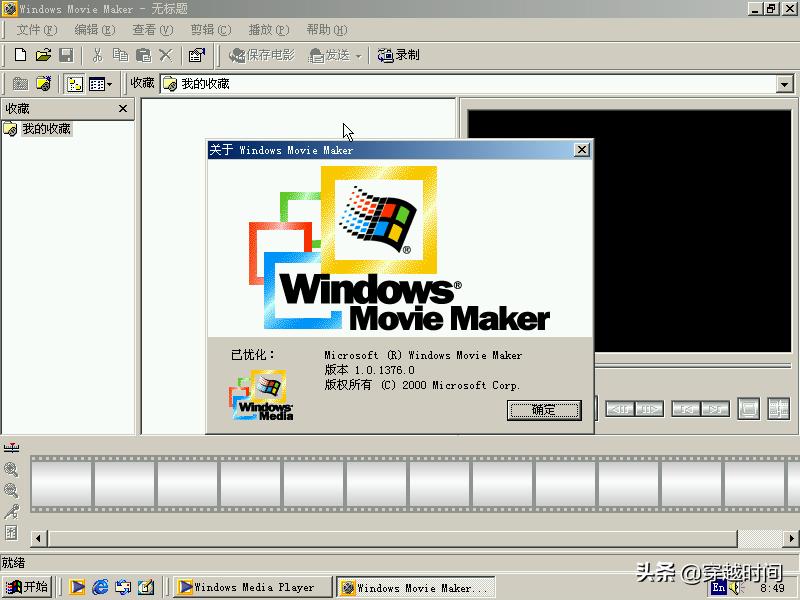
Task: Select the zoom-out tool beside the timeline
Action: point(9,489)
